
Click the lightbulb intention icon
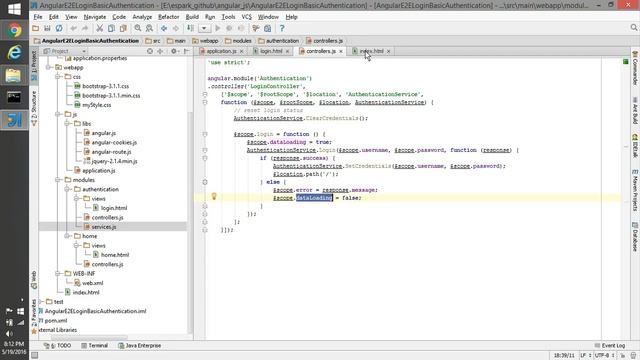pyautogui.click(x=214, y=196)
